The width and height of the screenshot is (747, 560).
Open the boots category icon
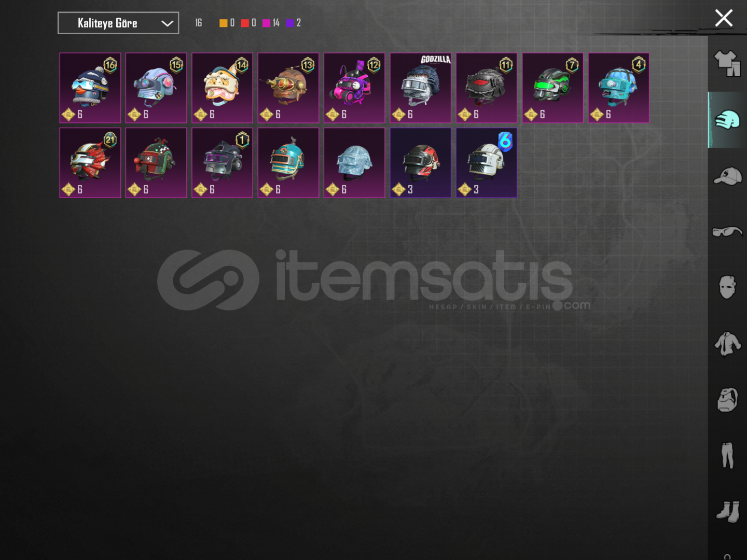click(727, 511)
